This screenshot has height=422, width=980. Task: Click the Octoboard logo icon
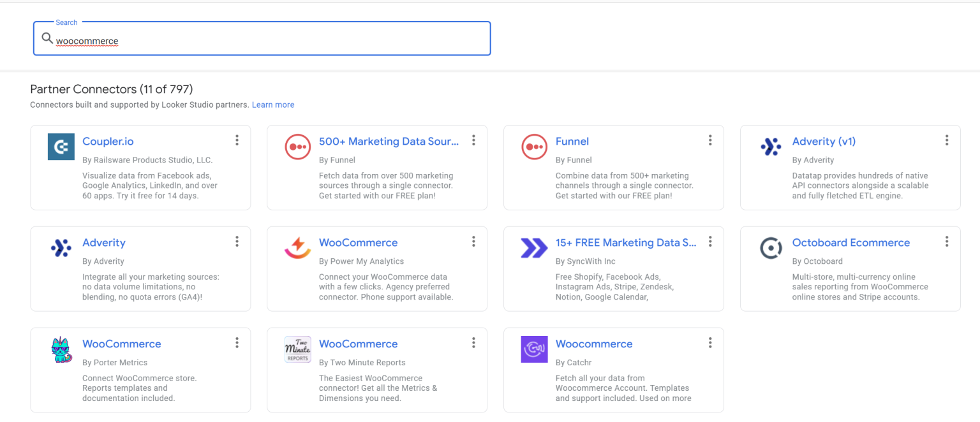[x=771, y=248]
